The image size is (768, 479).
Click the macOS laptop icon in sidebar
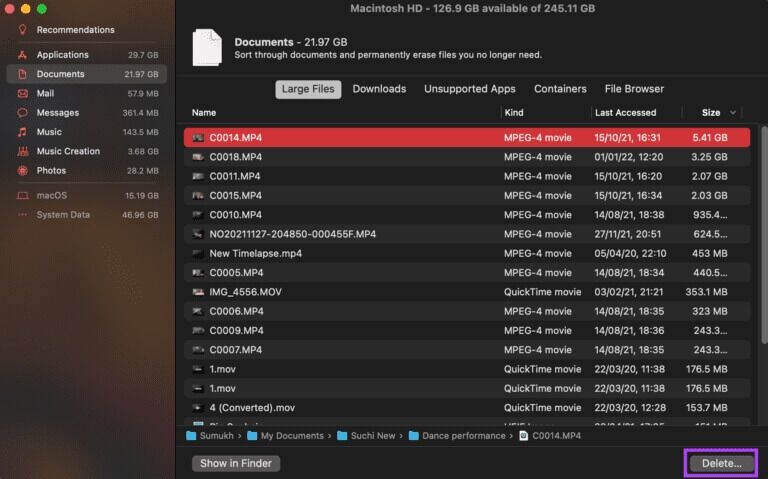pyautogui.click(x=22, y=195)
